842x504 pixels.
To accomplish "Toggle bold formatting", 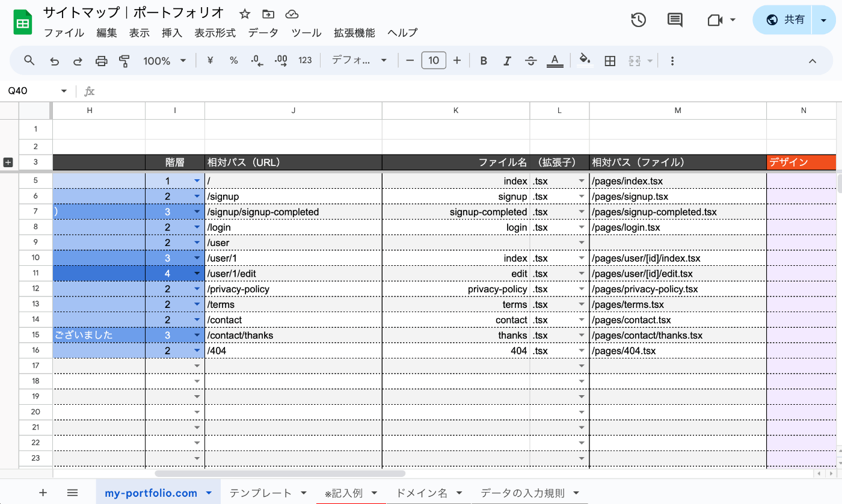I will point(483,60).
